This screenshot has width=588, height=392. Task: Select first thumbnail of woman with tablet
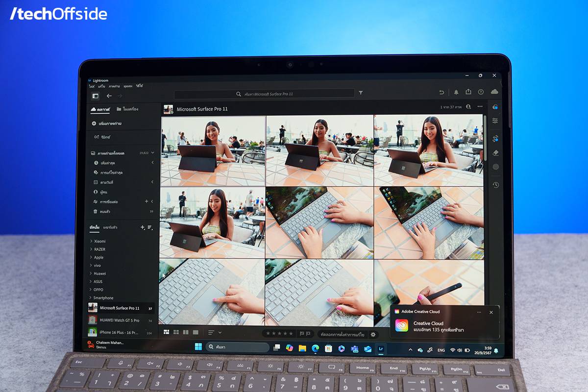click(213, 150)
